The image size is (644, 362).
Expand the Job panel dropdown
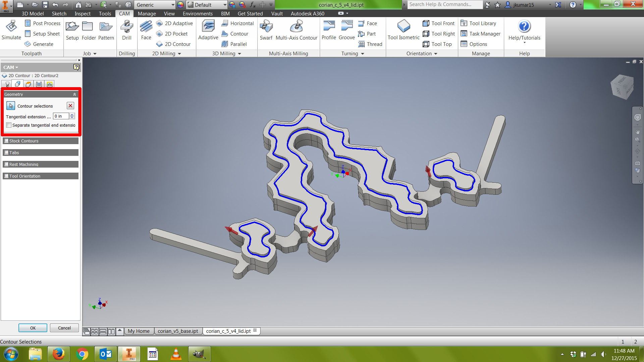click(90, 54)
